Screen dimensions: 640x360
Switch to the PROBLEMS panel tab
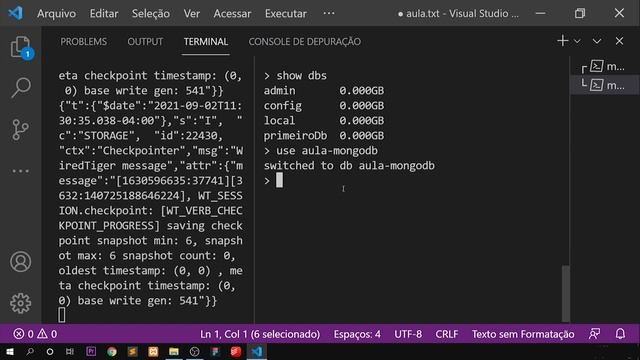84,42
